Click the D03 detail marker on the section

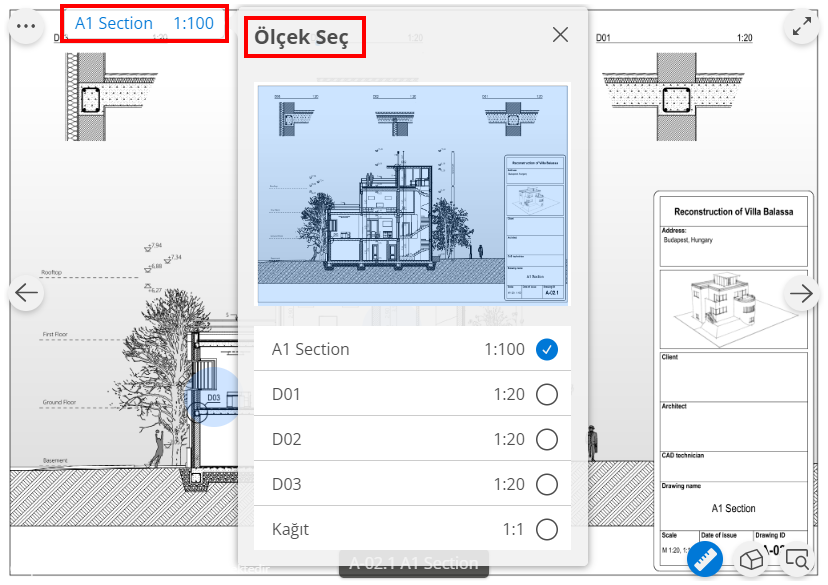coord(213,397)
